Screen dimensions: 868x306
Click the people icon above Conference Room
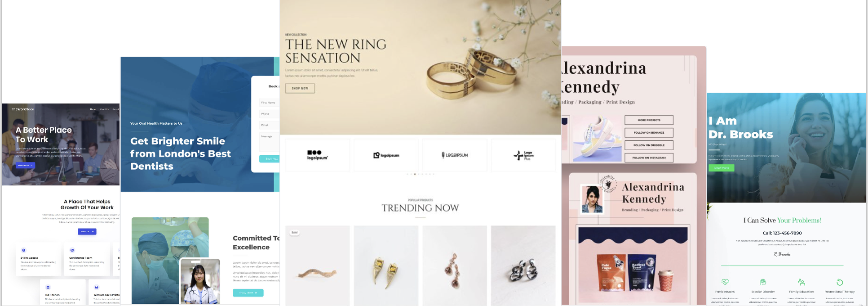click(72, 250)
